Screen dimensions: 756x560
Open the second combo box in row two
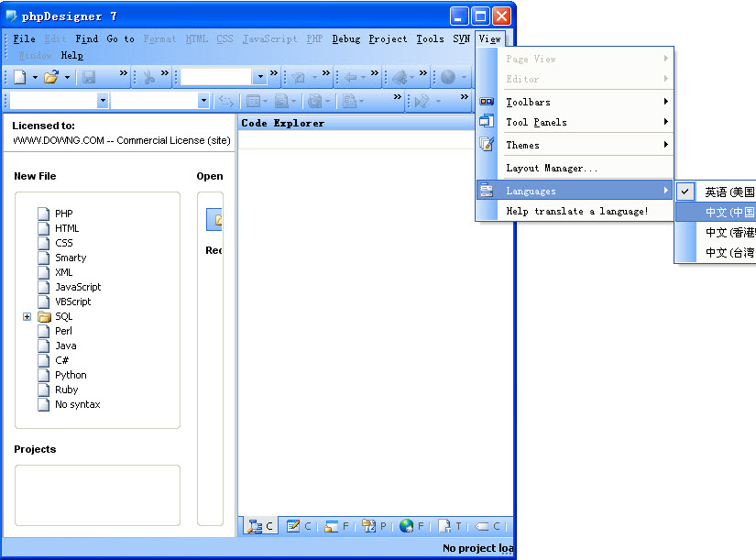(x=203, y=101)
